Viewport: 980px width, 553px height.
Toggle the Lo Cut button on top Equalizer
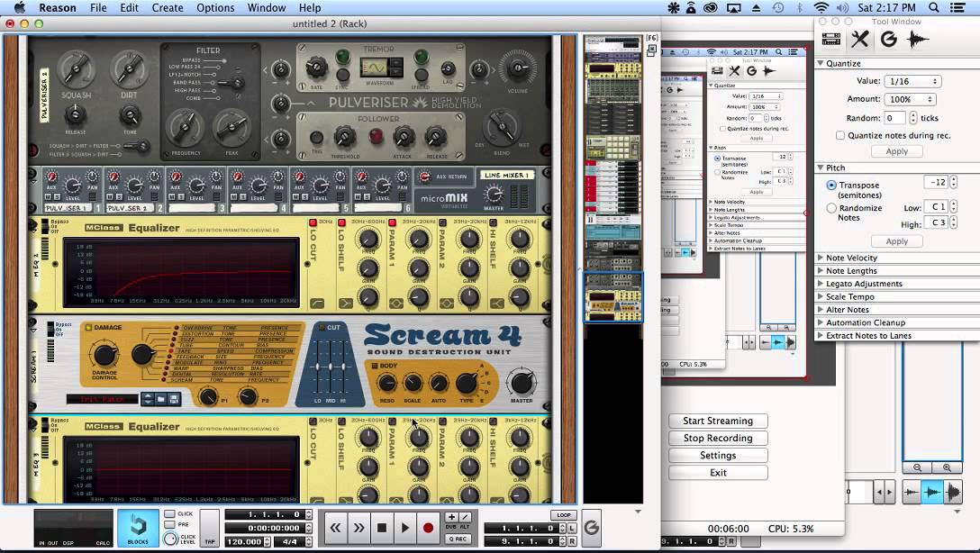click(x=313, y=222)
